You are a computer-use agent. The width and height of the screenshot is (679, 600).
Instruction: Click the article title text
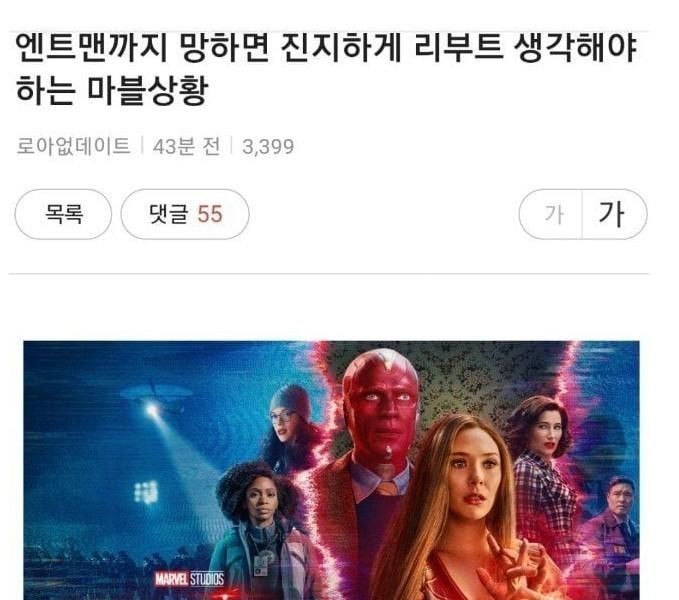coord(326,69)
